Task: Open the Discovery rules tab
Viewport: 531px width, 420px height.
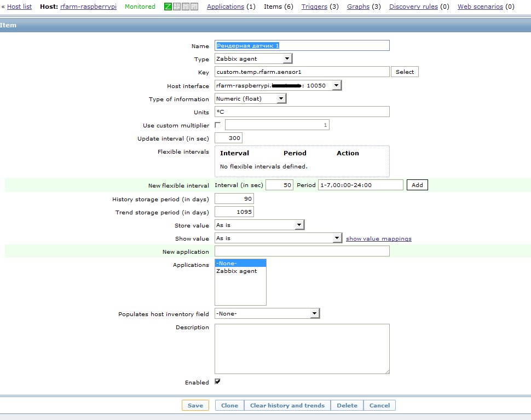Action: [x=413, y=7]
